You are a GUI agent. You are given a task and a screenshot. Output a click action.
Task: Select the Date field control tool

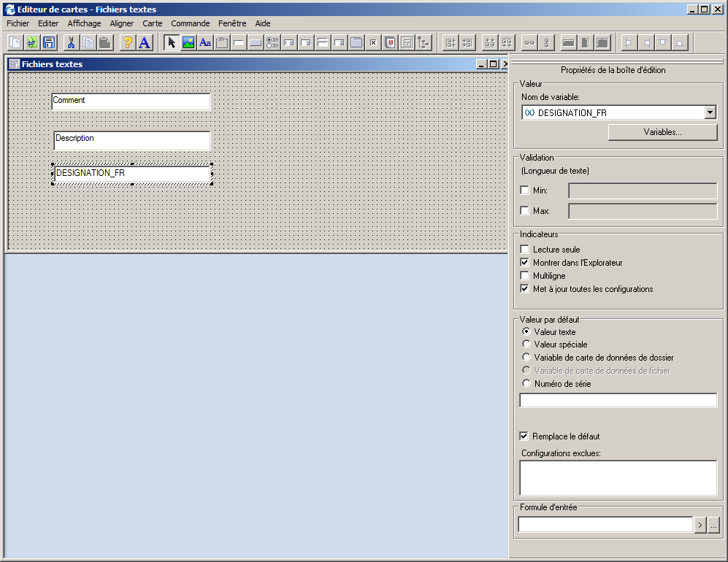[x=390, y=42]
